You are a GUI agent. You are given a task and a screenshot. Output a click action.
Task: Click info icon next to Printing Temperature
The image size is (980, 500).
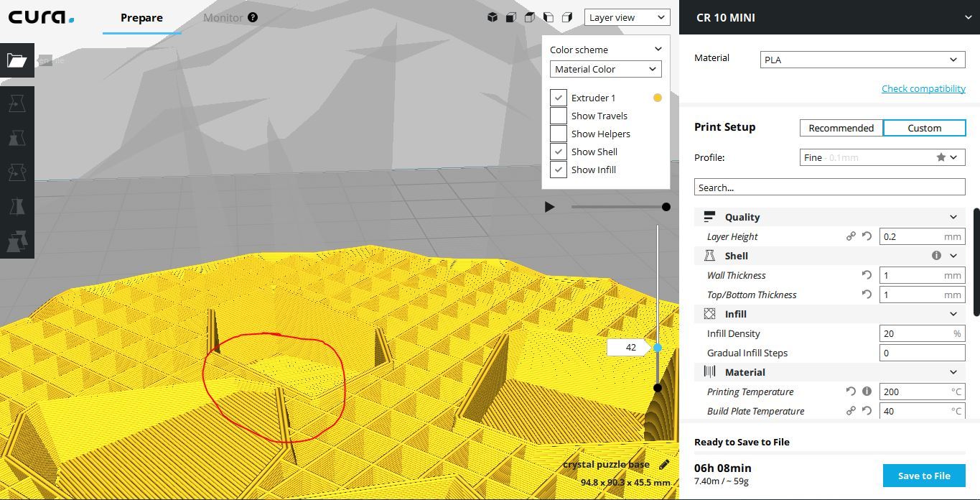pyautogui.click(x=867, y=392)
